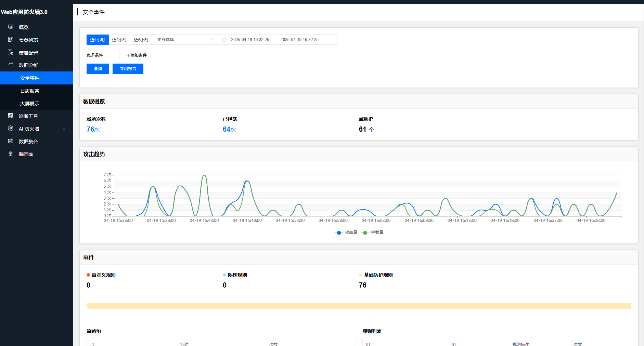Click the 规则列表 section heading
Viewport: 644px width, 346px height.
pyautogui.click(x=372, y=331)
